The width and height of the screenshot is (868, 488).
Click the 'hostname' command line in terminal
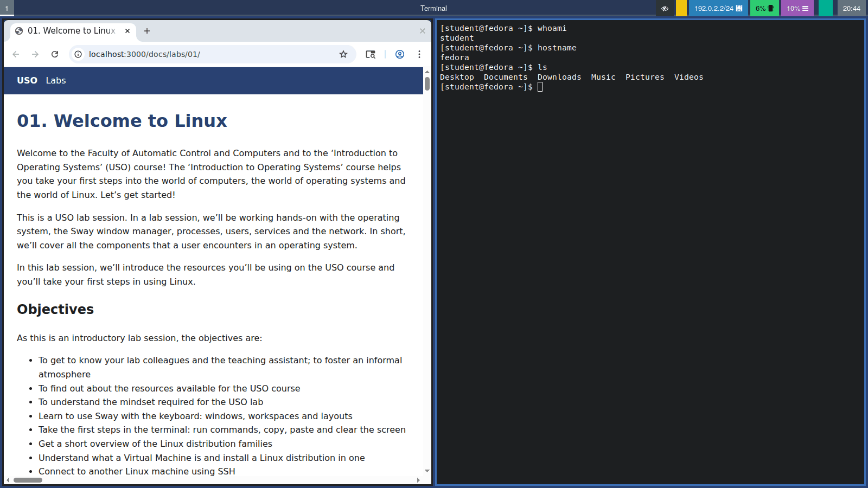pyautogui.click(x=508, y=48)
